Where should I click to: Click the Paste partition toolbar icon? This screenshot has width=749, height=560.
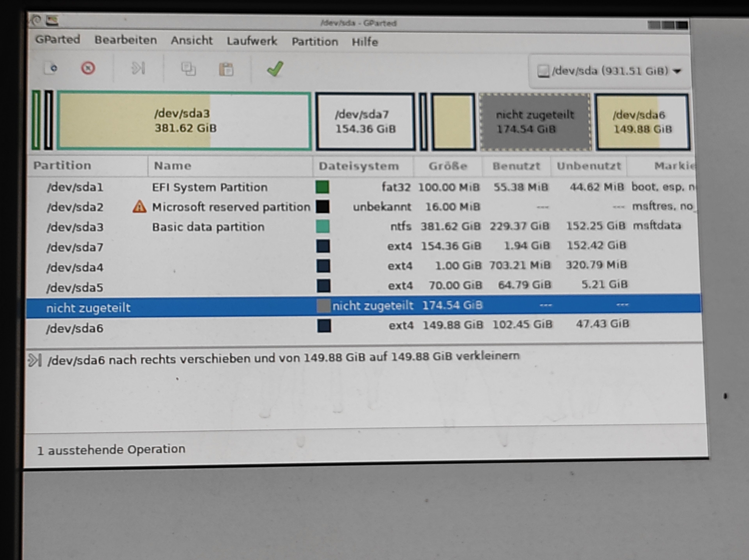(226, 69)
